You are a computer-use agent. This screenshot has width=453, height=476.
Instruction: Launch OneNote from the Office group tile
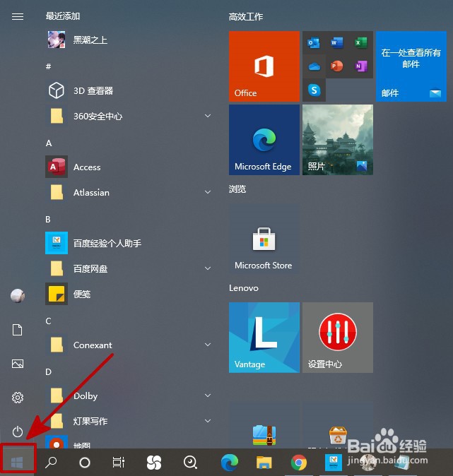[x=360, y=66]
